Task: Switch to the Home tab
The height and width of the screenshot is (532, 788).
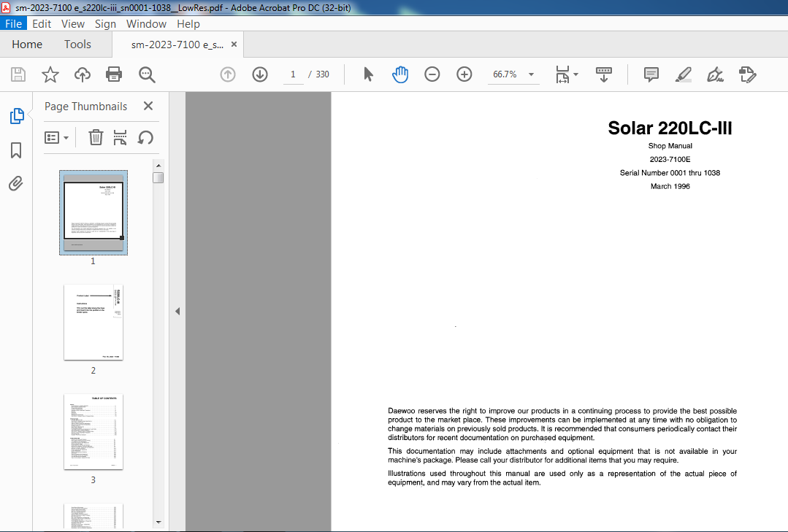Action: [x=27, y=45]
